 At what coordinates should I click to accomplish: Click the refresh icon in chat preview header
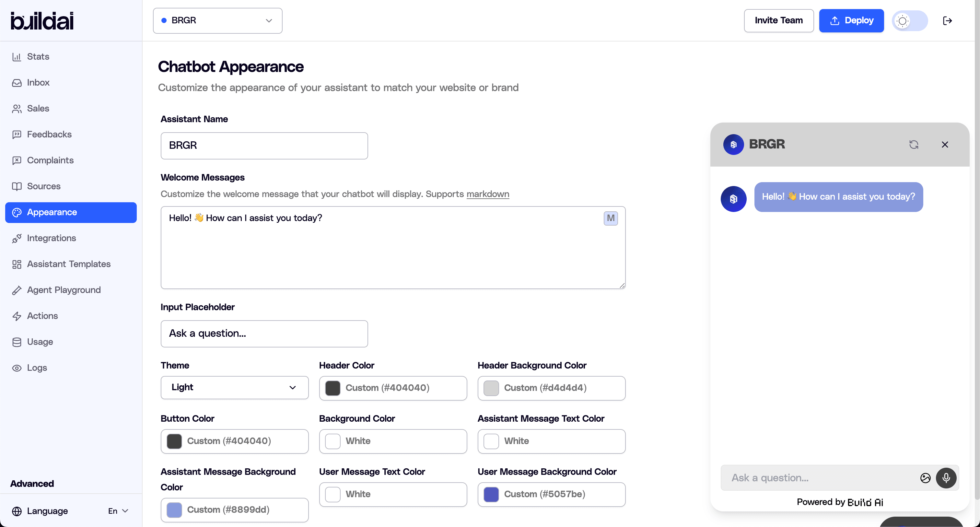coord(915,144)
